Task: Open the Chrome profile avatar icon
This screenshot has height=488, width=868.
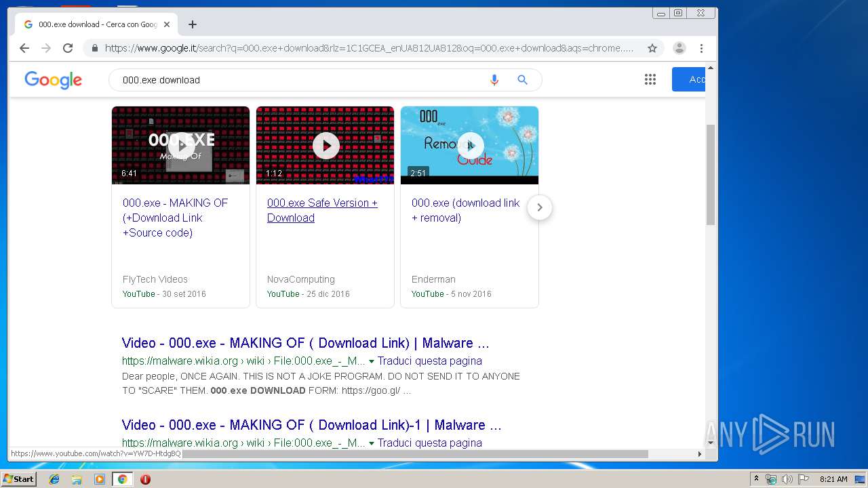Action: (679, 48)
